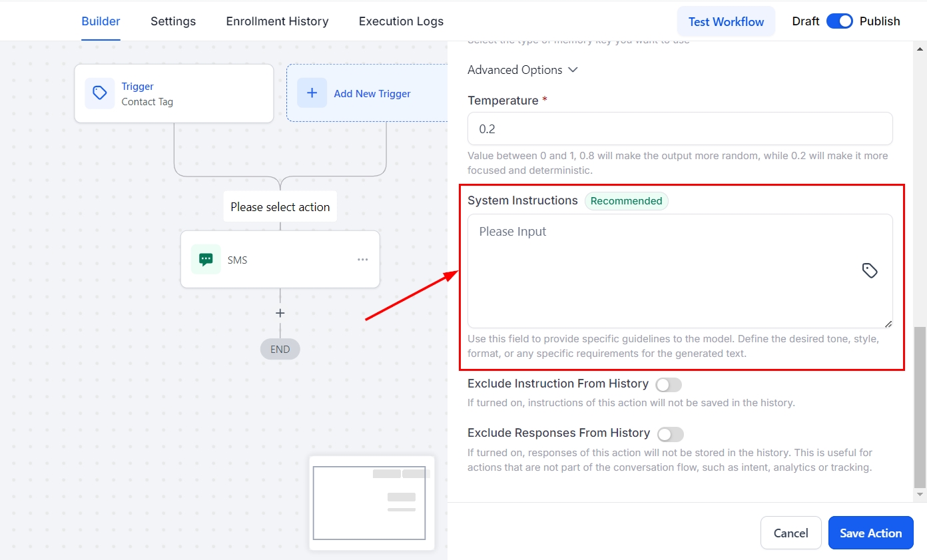This screenshot has width=927, height=560.
Task: Click the Temperature input field
Action: coord(679,129)
